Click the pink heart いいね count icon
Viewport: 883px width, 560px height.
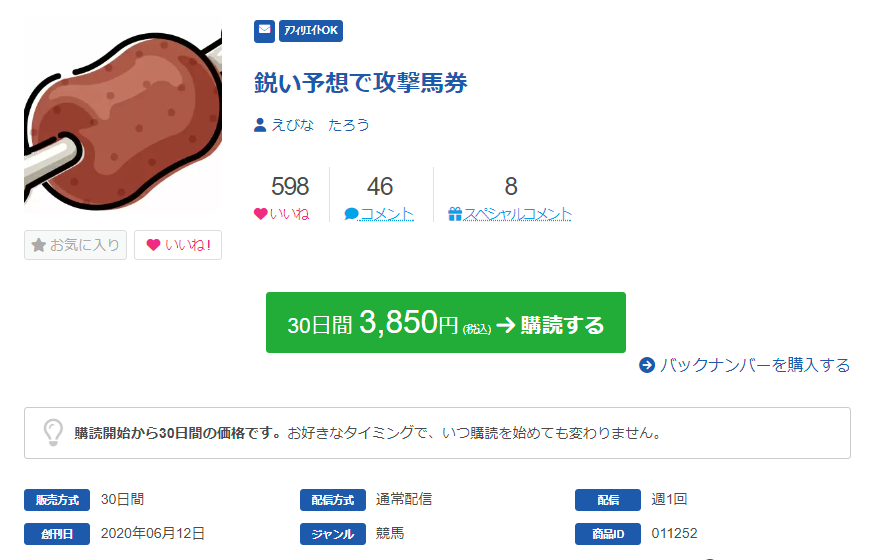click(x=260, y=214)
